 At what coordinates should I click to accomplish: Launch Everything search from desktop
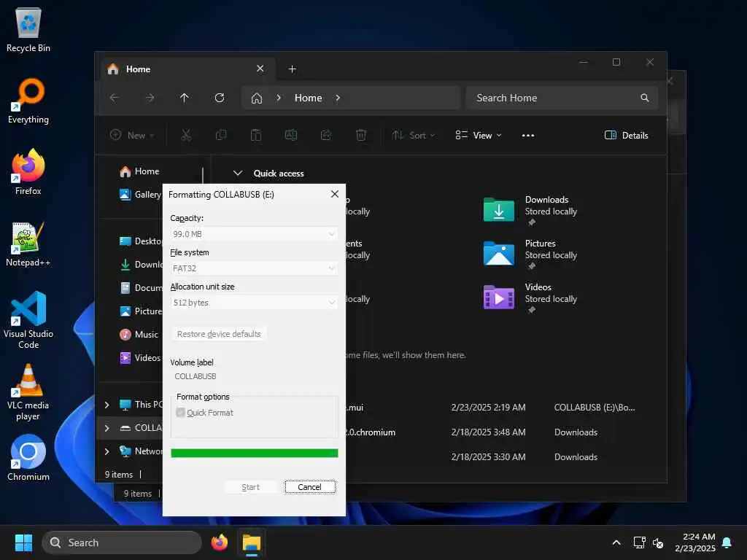(28, 101)
